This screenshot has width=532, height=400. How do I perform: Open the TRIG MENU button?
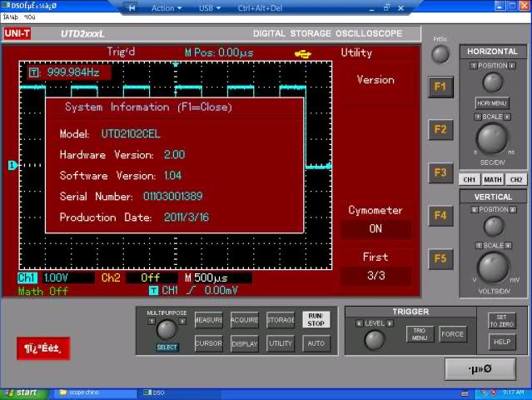420,334
